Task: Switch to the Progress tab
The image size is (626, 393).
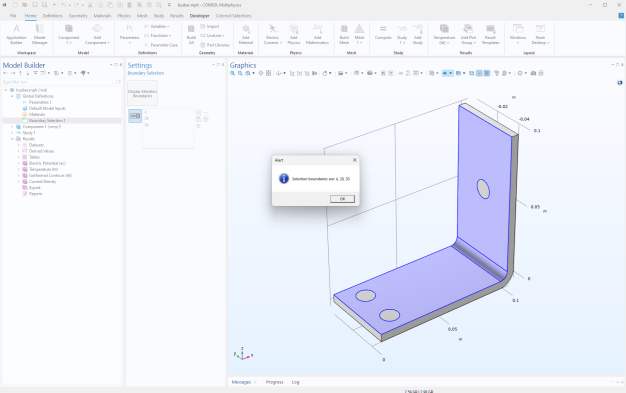Action: [x=274, y=382]
